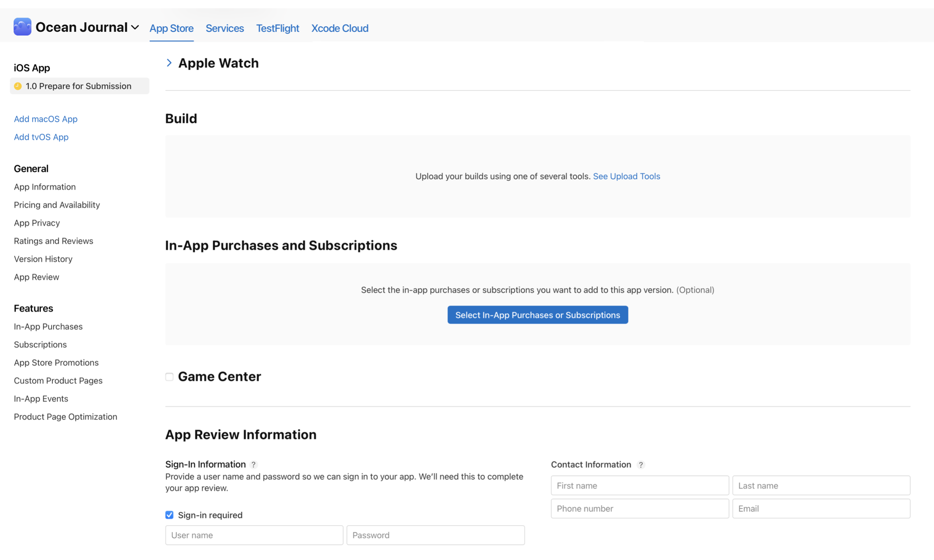
Task: View Version History
Action: tap(43, 259)
